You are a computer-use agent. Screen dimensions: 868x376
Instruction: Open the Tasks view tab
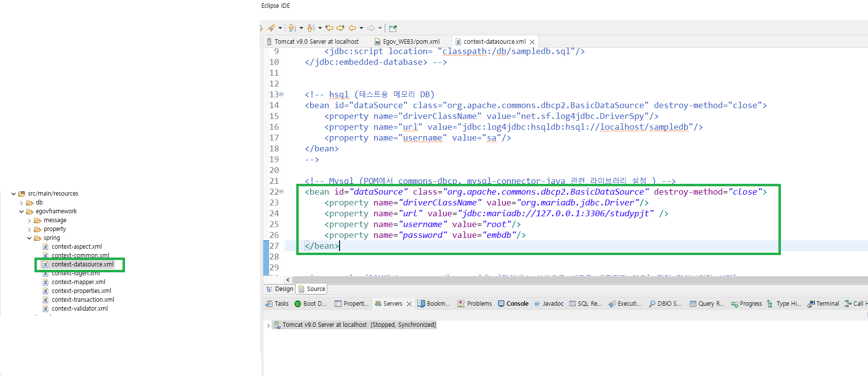point(277,304)
